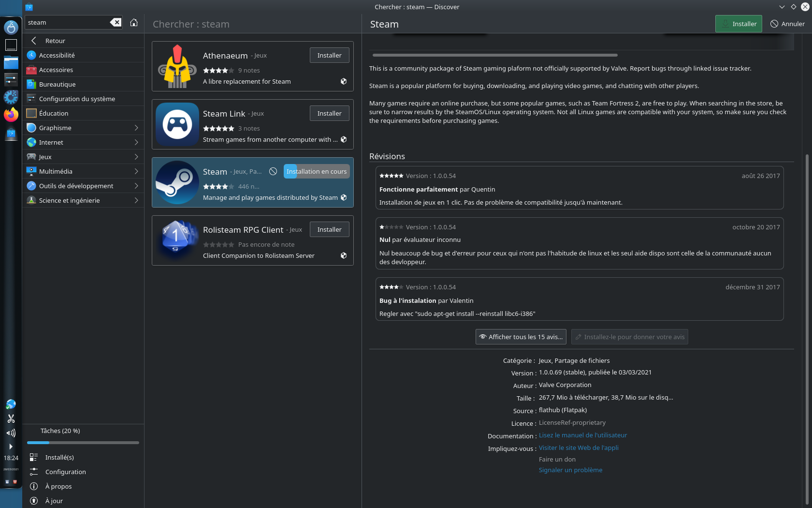Viewport: 812px width, 508px height.
Task: Open the À propos page
Action: tap(83, 486)
